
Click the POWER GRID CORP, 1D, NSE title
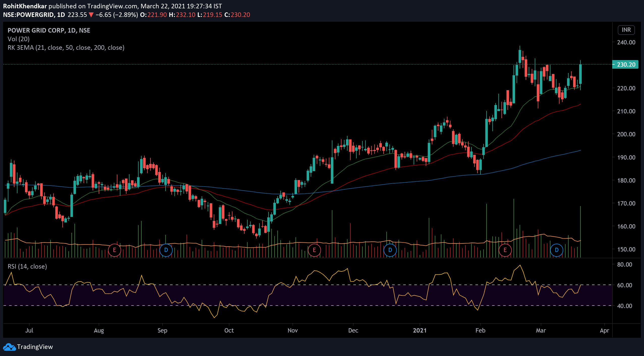pyautogui.click(x=49, y=30)
